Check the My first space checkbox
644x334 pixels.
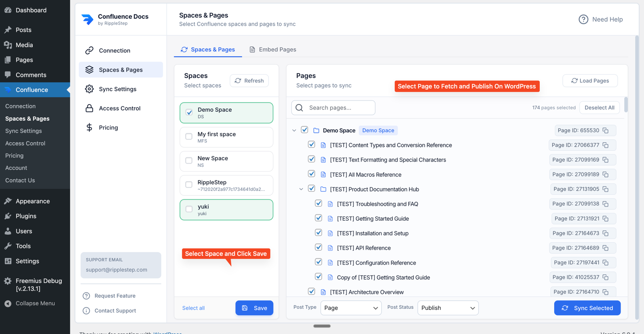189,136
